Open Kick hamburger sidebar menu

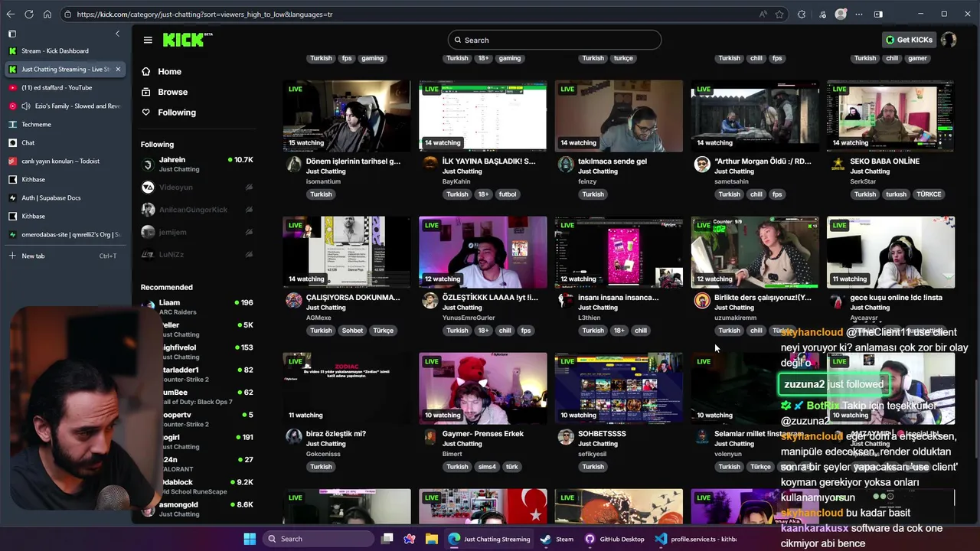148,40
